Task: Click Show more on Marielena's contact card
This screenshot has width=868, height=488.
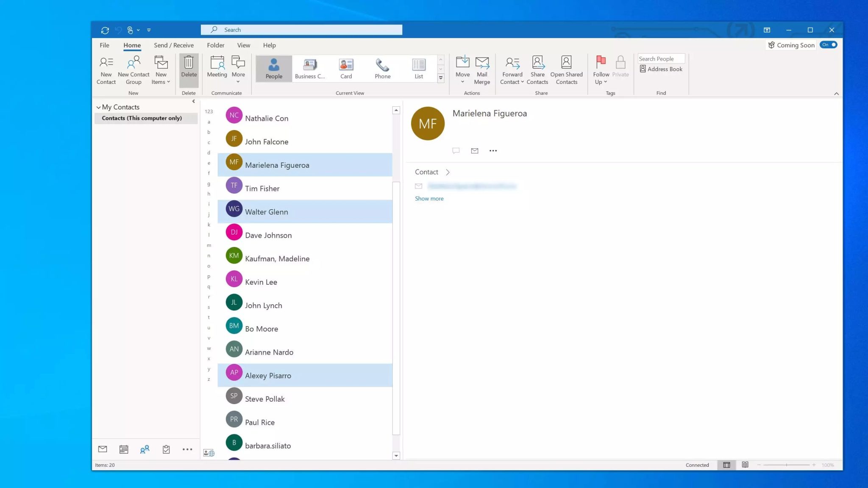Action: pyautogui.click(x=429, y=198)
